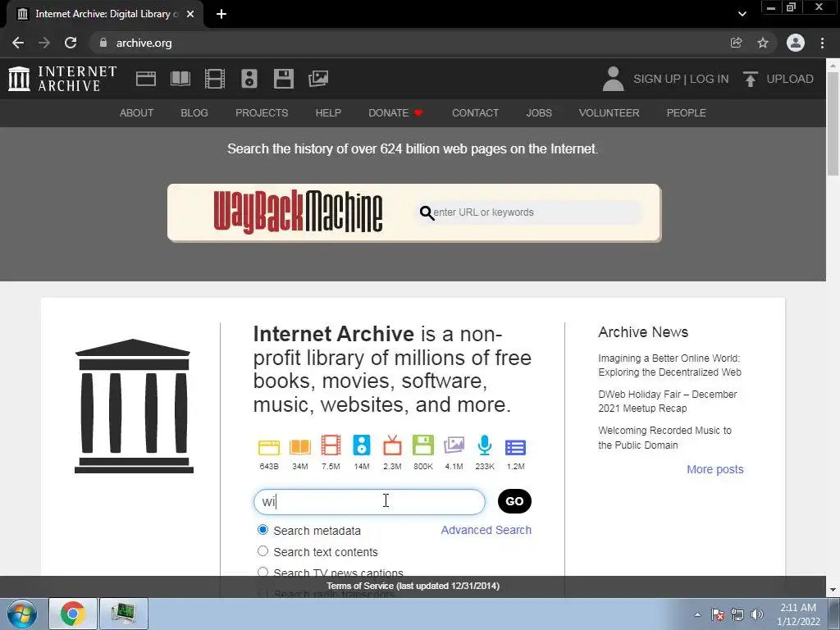Click the main search box containing 'wi'

pyautogui.click(x=369, y=501)
